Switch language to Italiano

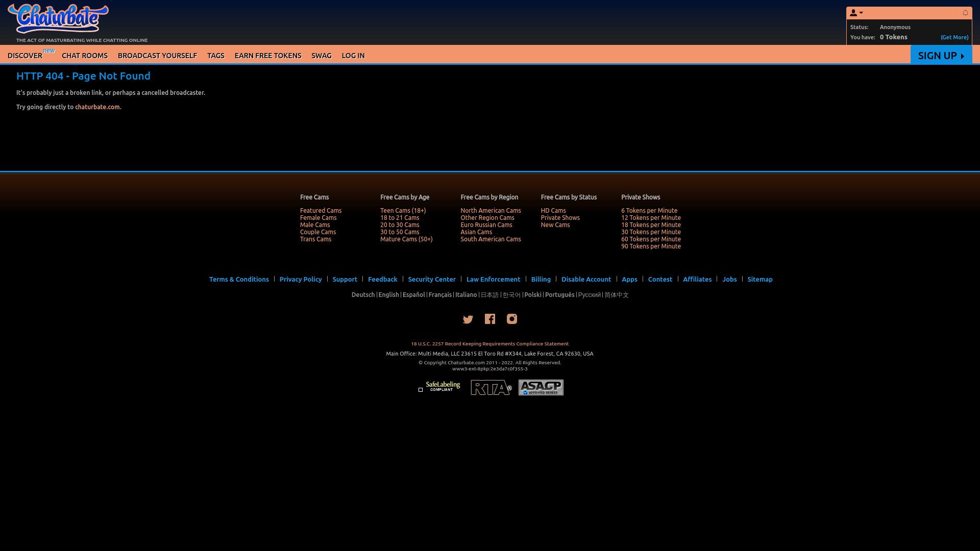click(466, 295)
